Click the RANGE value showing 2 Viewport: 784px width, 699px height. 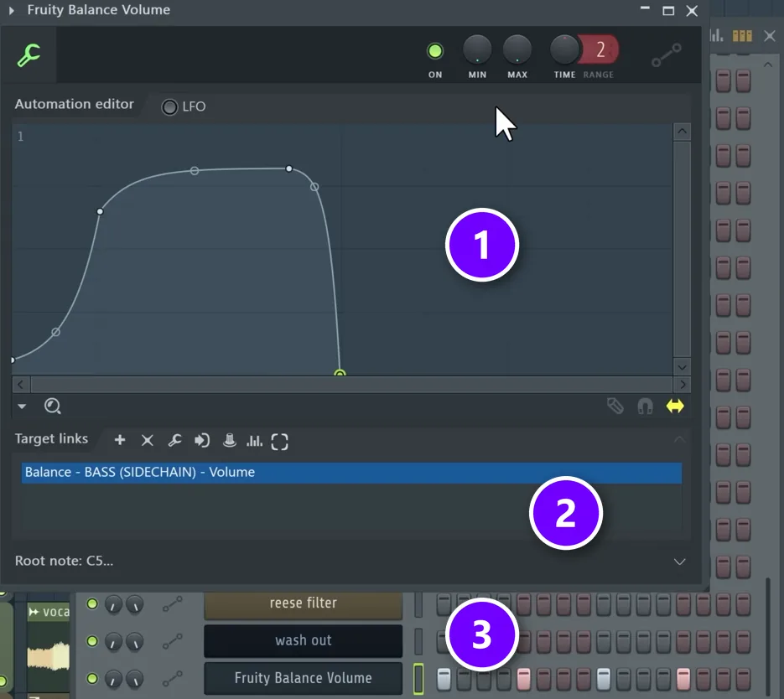600,49
